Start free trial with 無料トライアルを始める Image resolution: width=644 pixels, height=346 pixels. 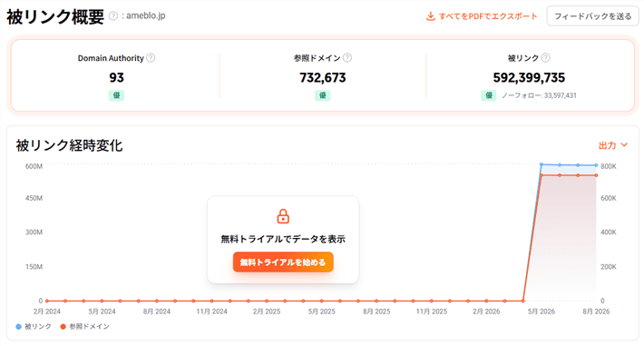(x=283, y=262)
